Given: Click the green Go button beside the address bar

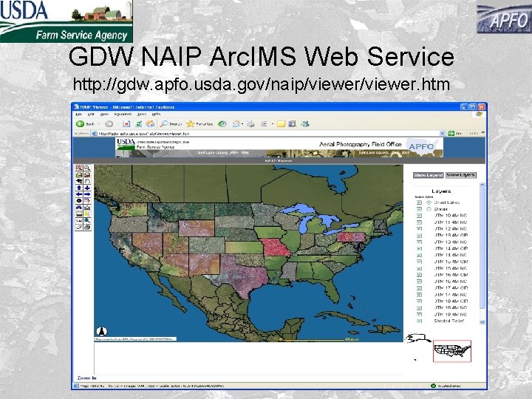Looking at the screenshot, I should (454, 133).
